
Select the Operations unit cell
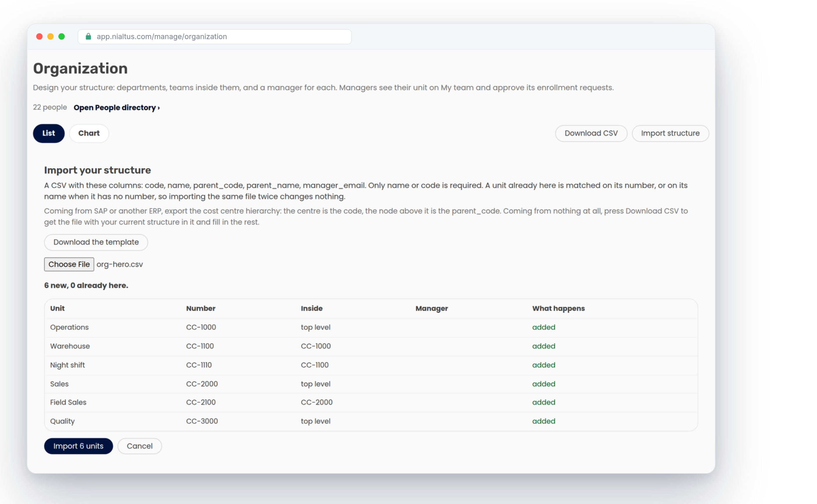(69, 327)
